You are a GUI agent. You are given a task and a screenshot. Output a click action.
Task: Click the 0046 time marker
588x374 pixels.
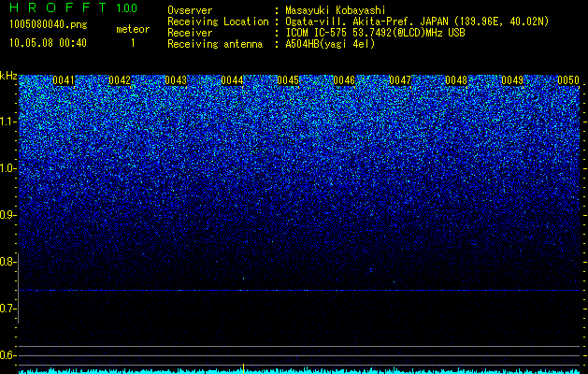pos(344,80)
